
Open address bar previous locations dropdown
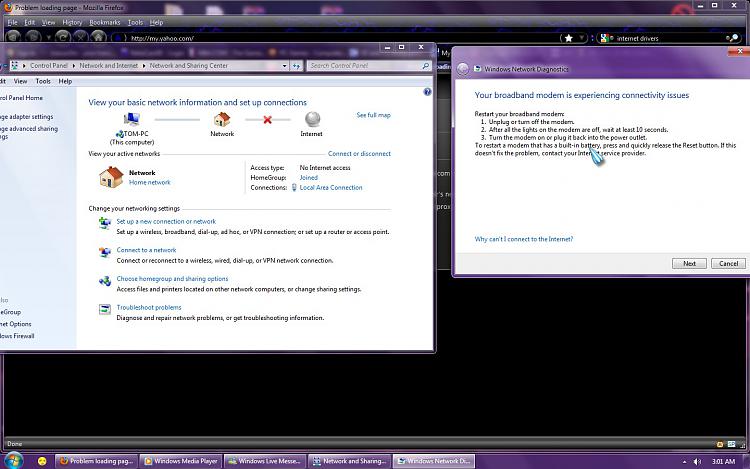click(x=285, y=66)
